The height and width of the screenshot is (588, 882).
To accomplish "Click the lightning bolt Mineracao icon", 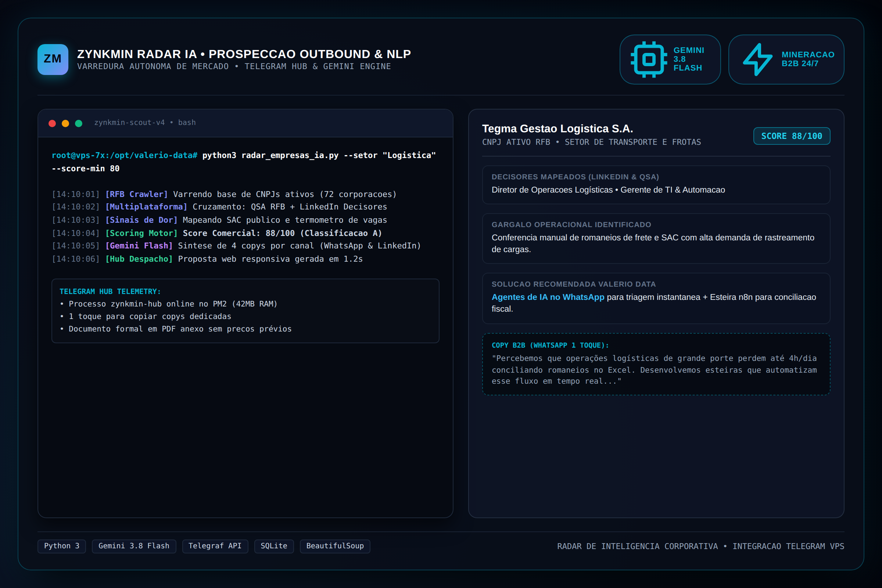I will [757, 59].
